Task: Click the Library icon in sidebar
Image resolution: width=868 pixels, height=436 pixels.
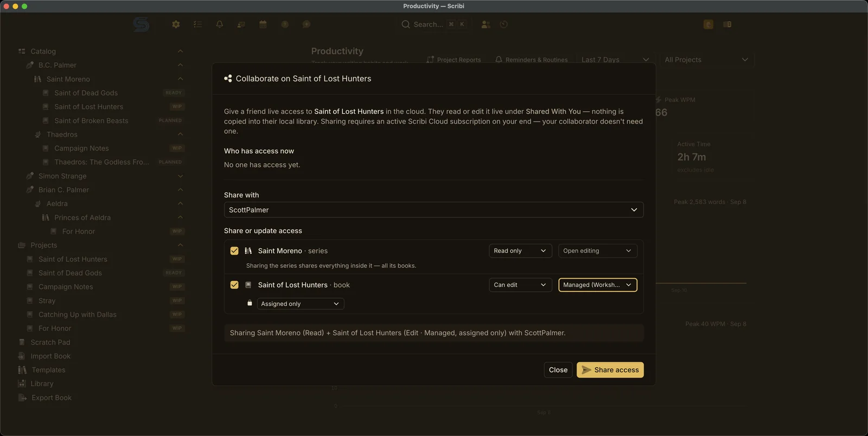Action: click(x=22, y=383)
